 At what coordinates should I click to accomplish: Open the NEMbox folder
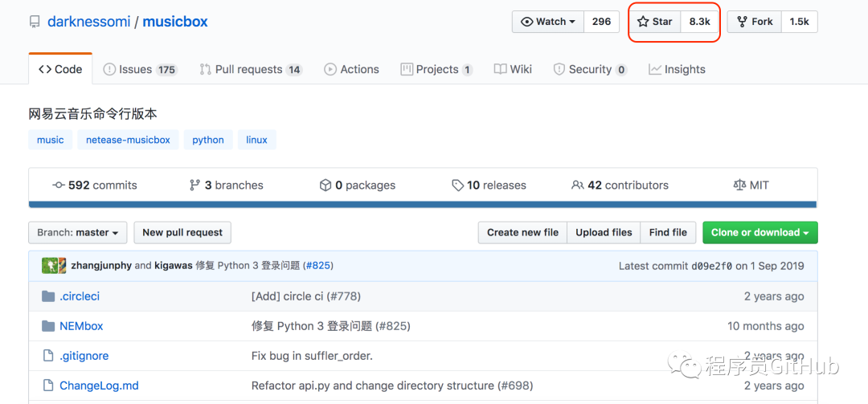pos(81,326)
